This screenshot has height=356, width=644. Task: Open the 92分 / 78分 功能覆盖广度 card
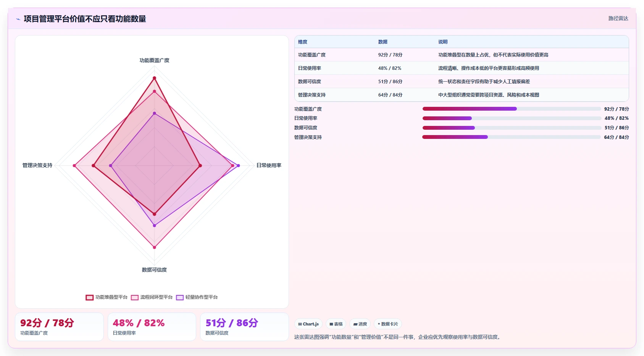point(59,327)
